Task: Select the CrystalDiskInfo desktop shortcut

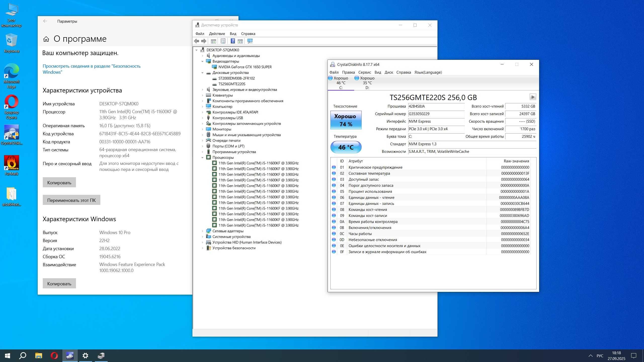Action: coord(11,135)
